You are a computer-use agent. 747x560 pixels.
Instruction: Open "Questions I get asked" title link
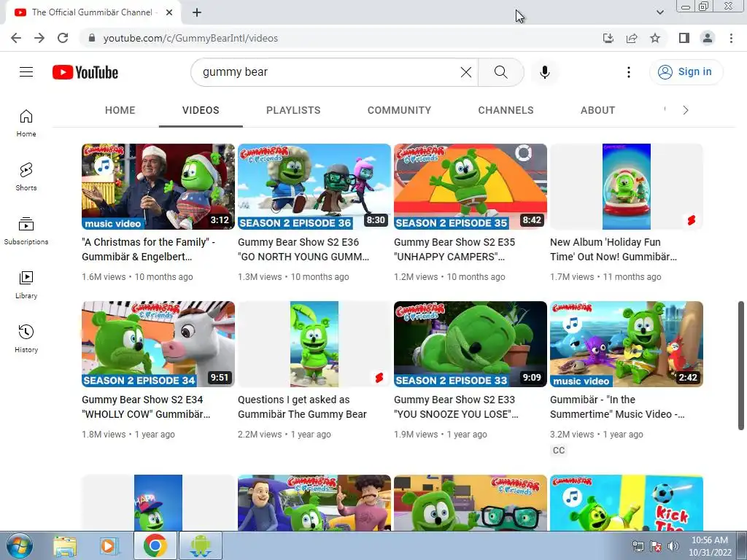click(302, 407)
